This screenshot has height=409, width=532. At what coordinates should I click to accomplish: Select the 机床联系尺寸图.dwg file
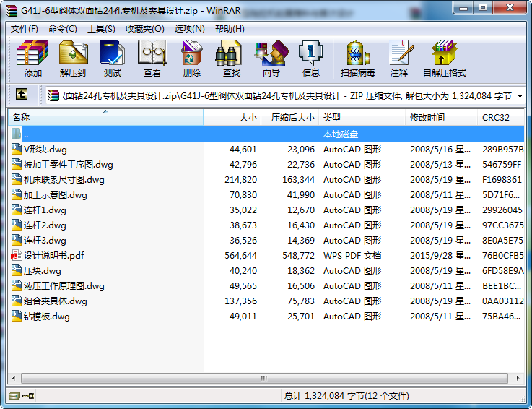[x=64, y=180]
